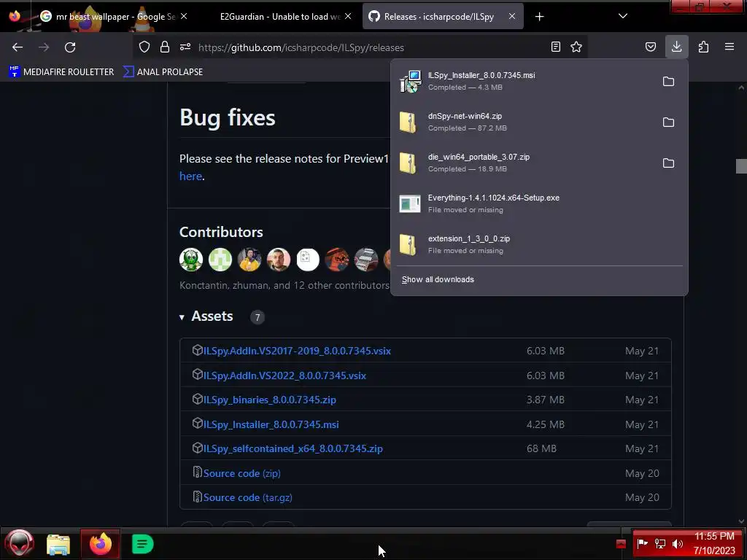
Task: Open the green notes app in taskbar
Action: pyautogui.click(x=142, y=544)
